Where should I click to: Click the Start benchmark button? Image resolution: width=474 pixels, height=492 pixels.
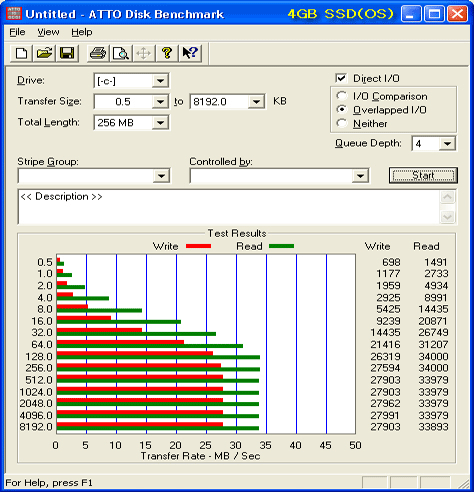423,175
